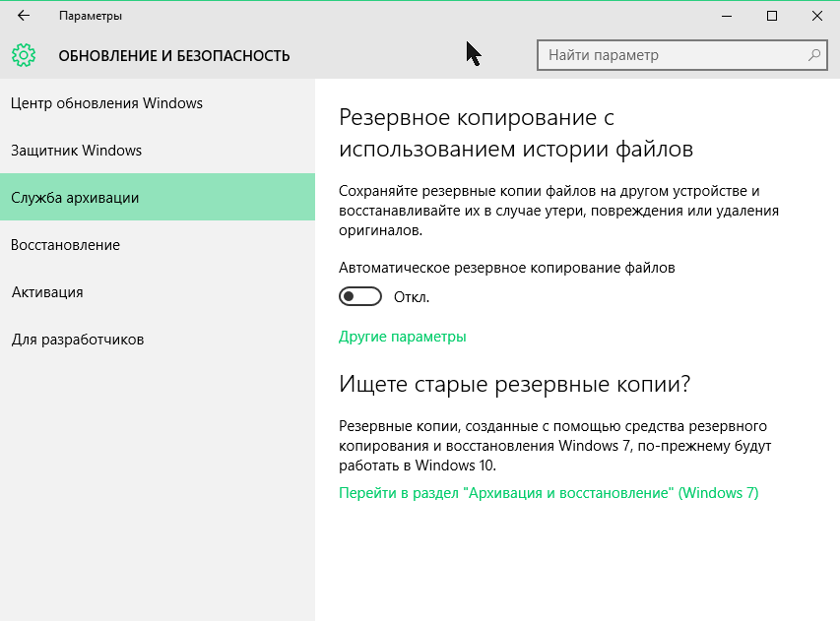The width and height of the screenshot is (840, 621).
Task: Click the Откл. toggle status label
Action: pos(412,297)
